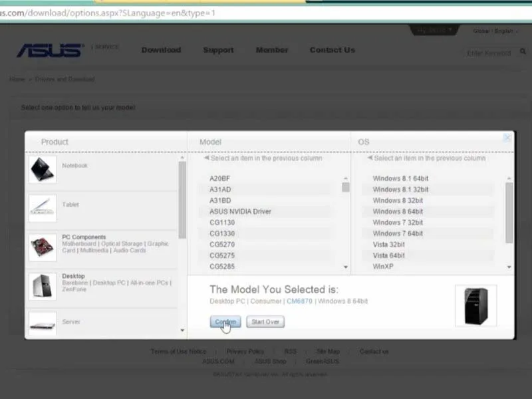Select ASUS NVIDIA Driver entry
The width and height of the screenshot is (532, 399).
tap(240, 211)
